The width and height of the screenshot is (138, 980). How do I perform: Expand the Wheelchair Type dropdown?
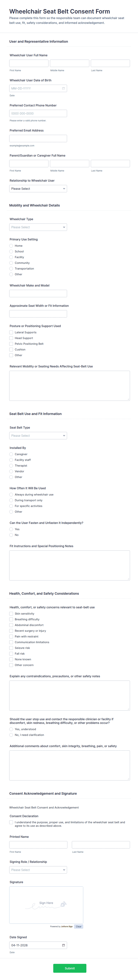[38, 227]
